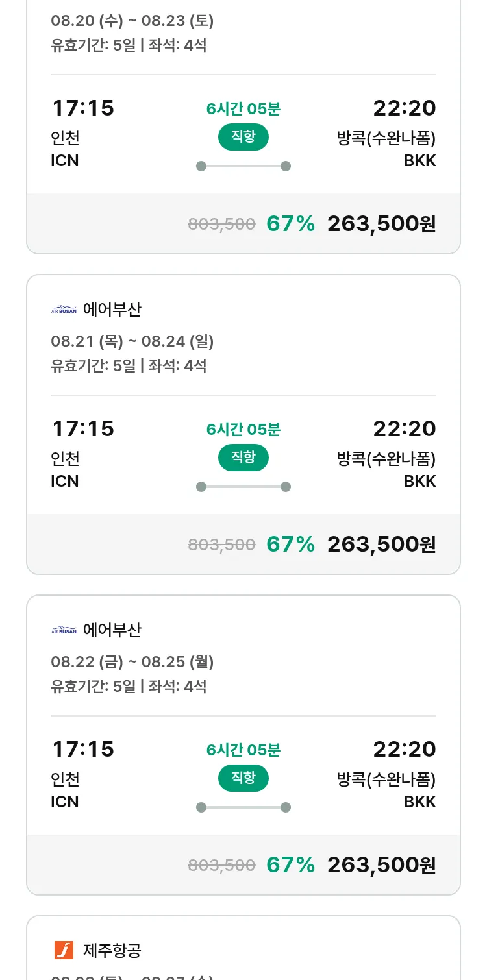Click Air Busan logo on 08.22 flight card

(x=64, y=630)
